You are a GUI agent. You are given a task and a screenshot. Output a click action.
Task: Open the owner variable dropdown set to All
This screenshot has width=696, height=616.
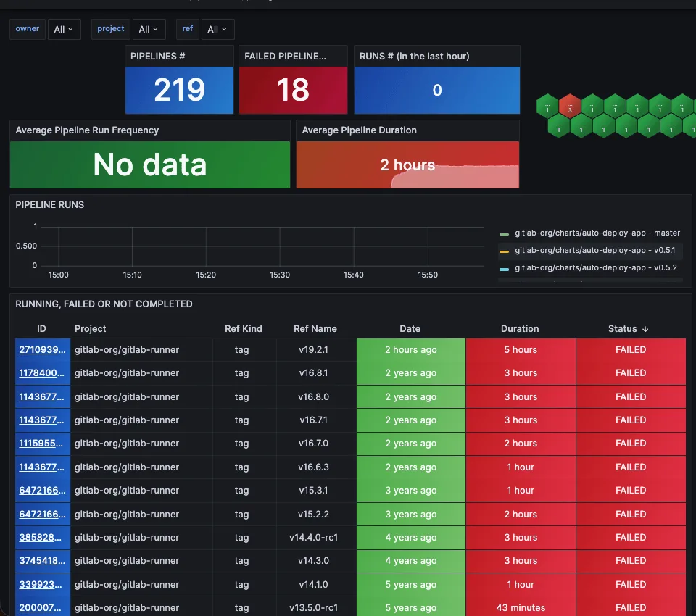tap(64, 29)
